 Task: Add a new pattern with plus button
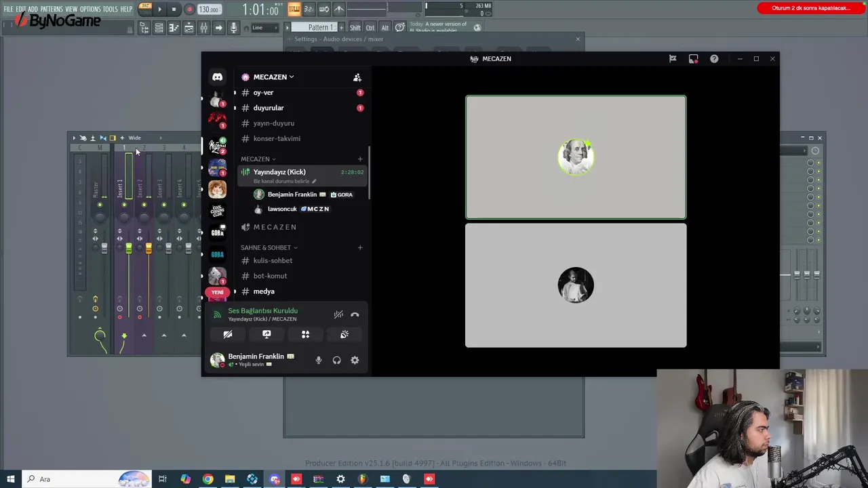[341, 28]
